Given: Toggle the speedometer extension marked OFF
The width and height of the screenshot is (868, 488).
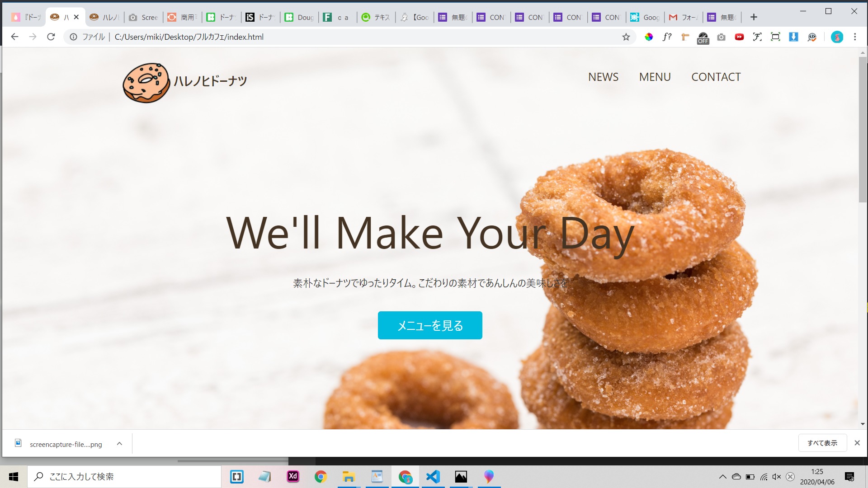Looking at the screenshot, I should pyautogui.click(x=703, y=38).
